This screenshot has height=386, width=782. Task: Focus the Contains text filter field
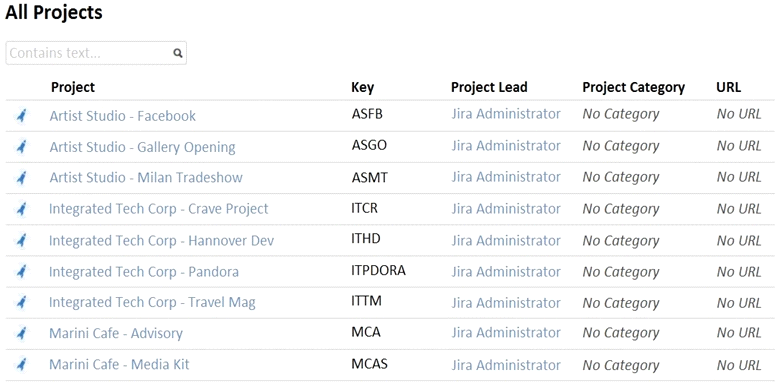click(96, 53)
